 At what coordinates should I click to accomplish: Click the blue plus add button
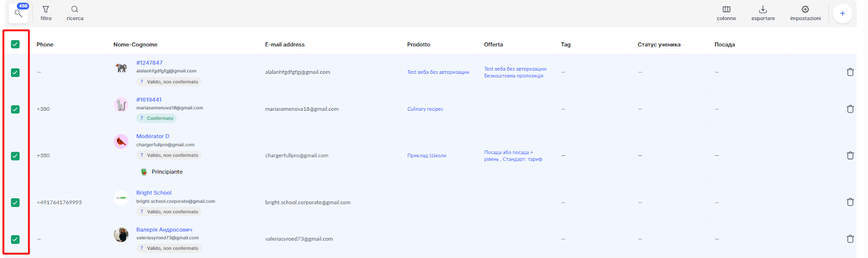pyautogui.click(x=842, y=14)
